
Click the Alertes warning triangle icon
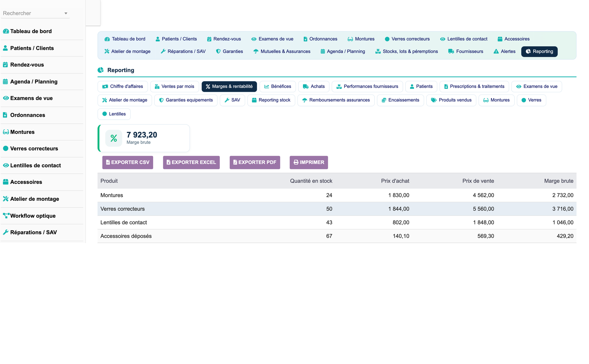[496, 51]
